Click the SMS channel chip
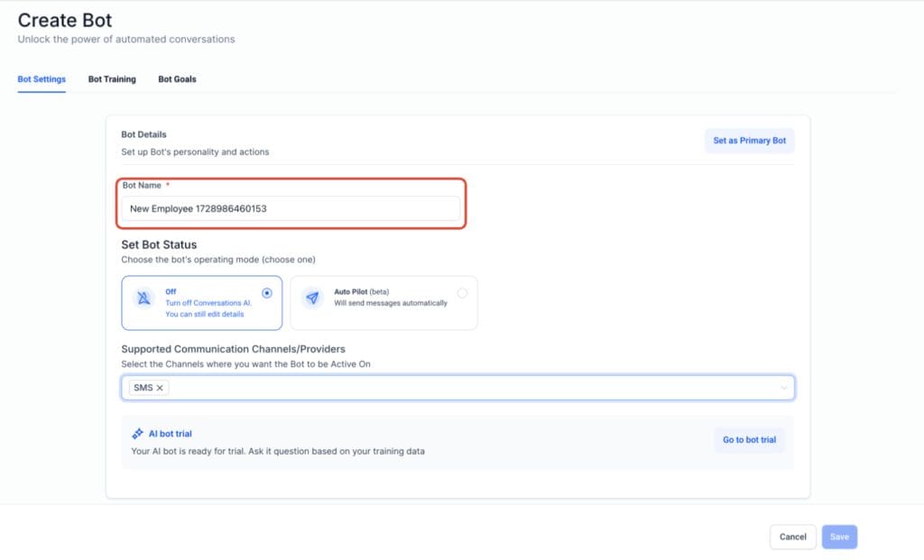The height and width of the screenshot is (560, 924). pyautogui.click(x=143, y=387)
